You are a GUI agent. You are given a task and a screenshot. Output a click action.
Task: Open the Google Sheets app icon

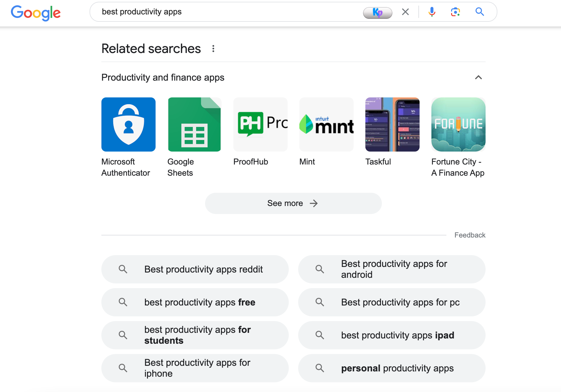(x=194, y=124)
